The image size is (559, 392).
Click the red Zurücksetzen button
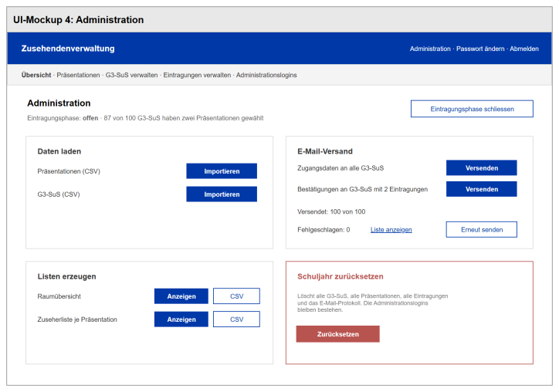pos(337,334)
